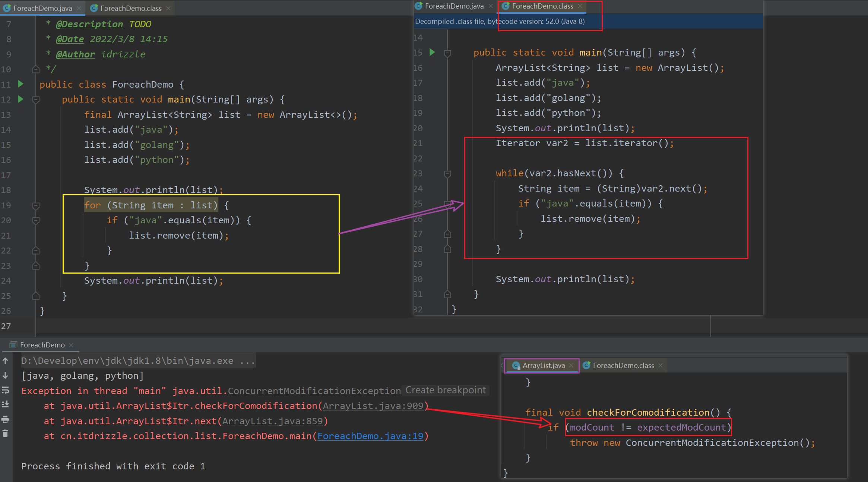Open ForeachDemo.java:19 stack trace link
This screenshot has height=482, width=868.
pyautogui.click(x=370, y=436)
